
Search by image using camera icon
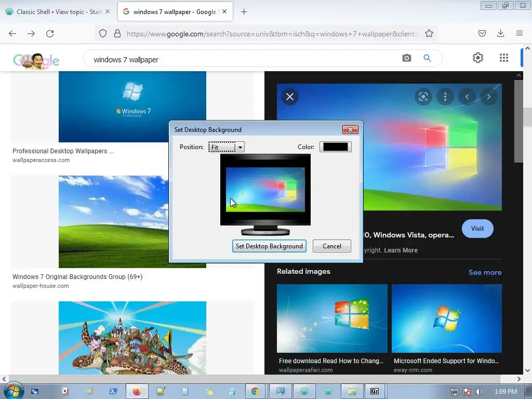(x=407, y=58)
